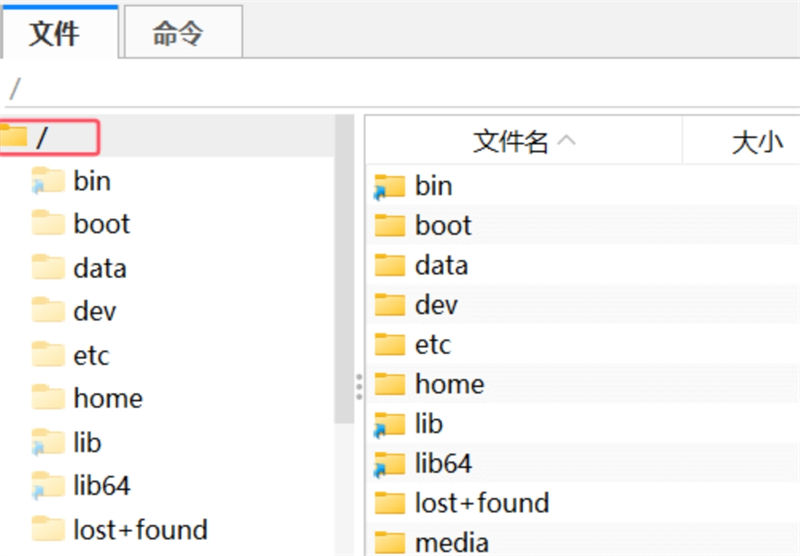Screen dimensions: 800x556
Task: Open the 命令 tab
Action: tap(179, 34)
